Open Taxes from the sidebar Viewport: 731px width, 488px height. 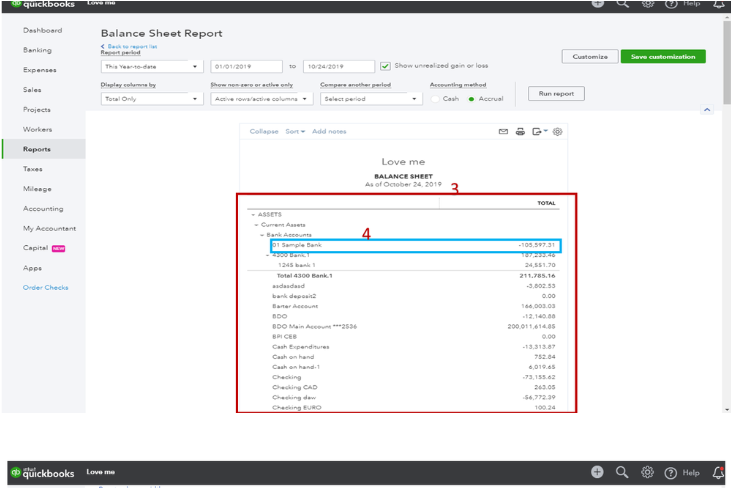click(33, 169)
